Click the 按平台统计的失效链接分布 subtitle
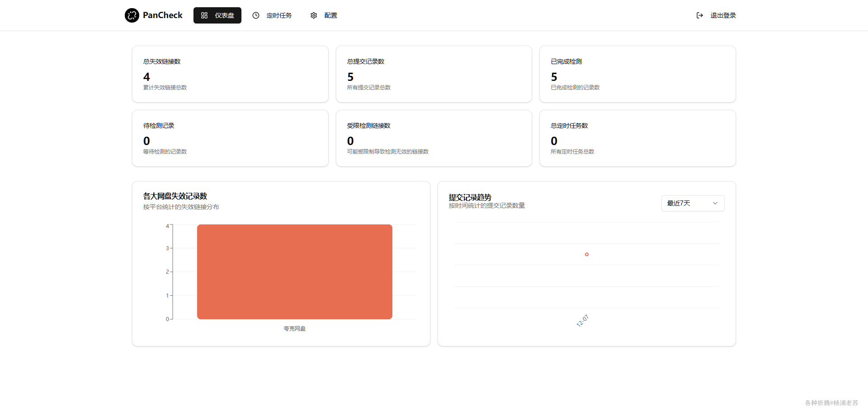Image resolution: width=868 pixels, height=415 pixels. pyautogui.click(x=181, y=207)
